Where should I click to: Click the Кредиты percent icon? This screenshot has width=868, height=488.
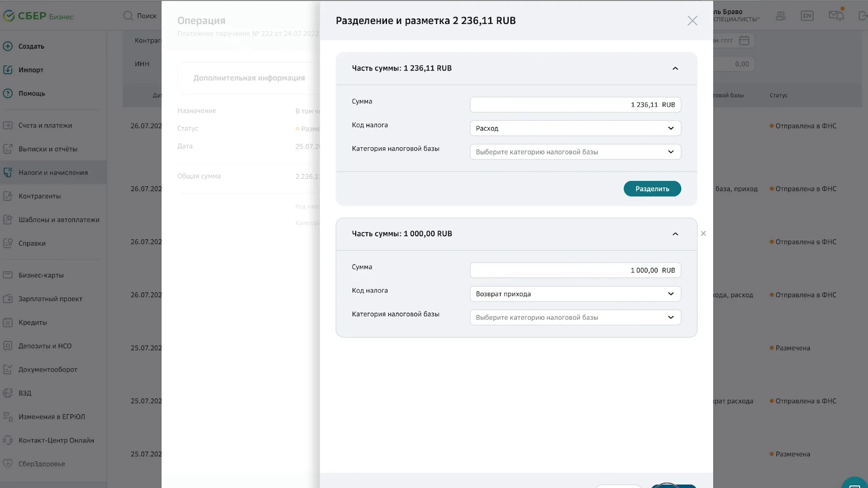pos(8,322)
